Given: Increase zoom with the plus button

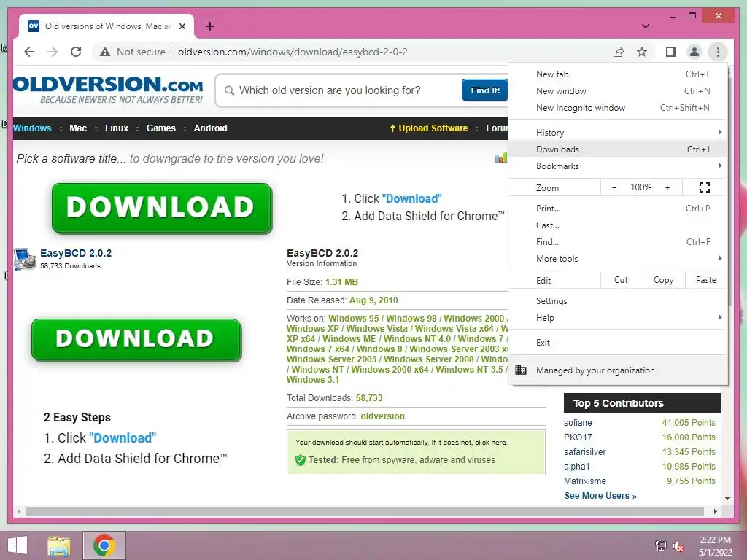Looking at the screenshot, I should (667, 187).
